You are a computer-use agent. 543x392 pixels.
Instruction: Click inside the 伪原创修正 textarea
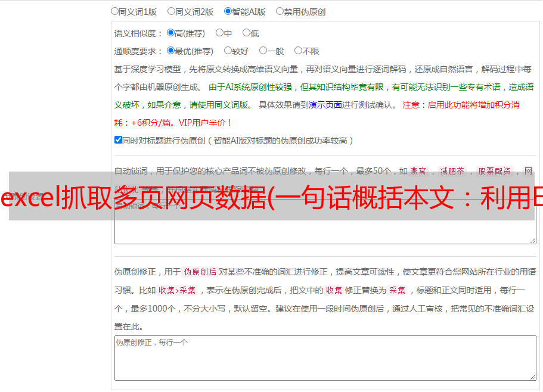point(325,358)
